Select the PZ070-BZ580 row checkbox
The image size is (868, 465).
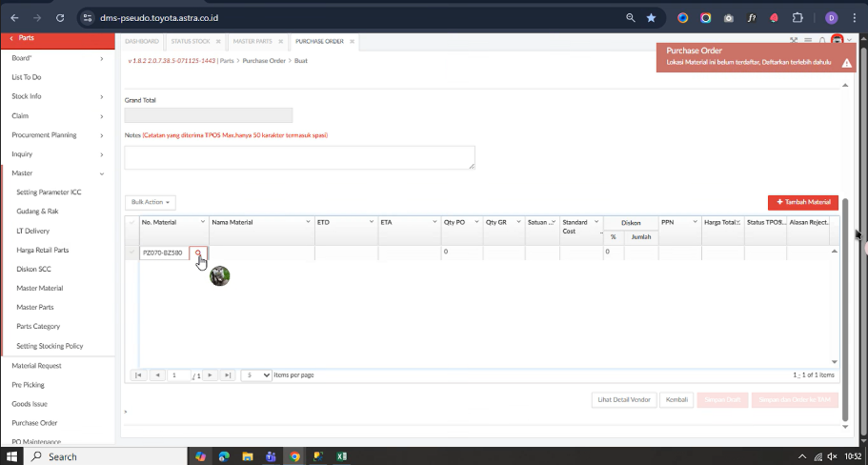[x=131, y=253]
